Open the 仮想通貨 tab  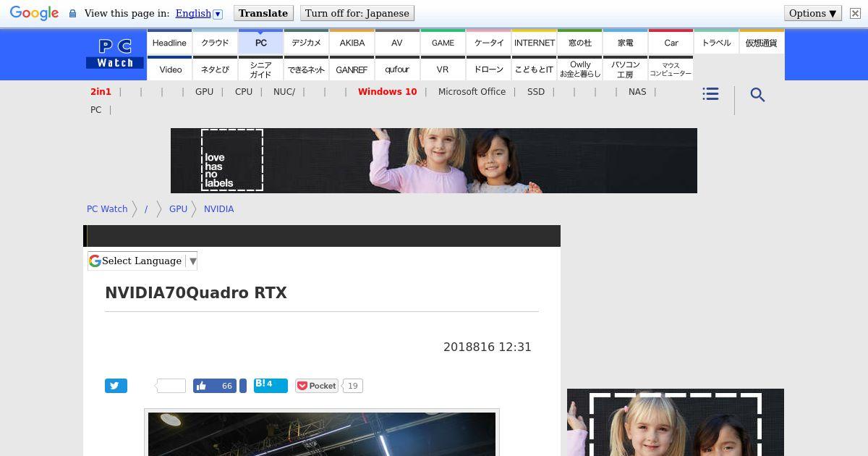click(x=762, y=42)
